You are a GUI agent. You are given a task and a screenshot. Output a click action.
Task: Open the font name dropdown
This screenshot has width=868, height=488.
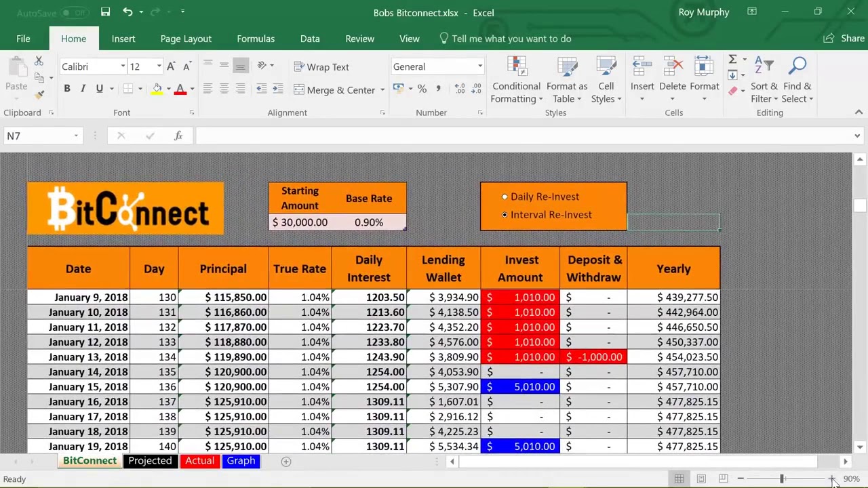tap(123, 66)
